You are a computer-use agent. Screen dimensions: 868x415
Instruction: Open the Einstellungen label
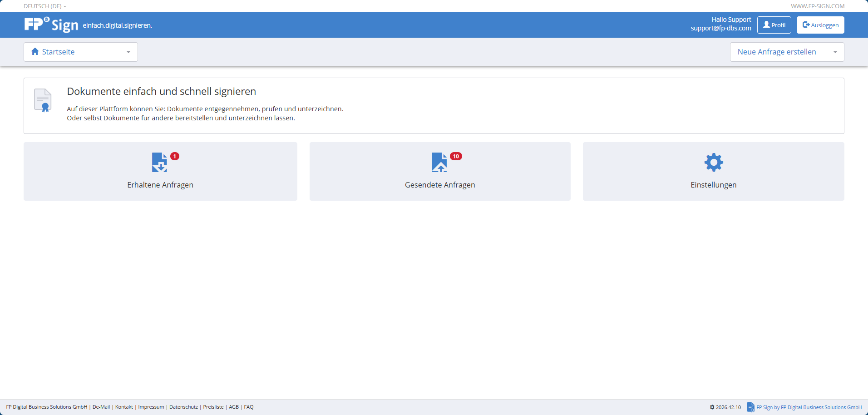point(714,185)
